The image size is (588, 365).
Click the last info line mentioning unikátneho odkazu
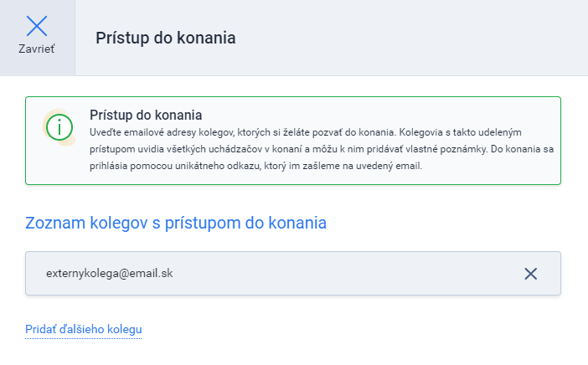255,166
